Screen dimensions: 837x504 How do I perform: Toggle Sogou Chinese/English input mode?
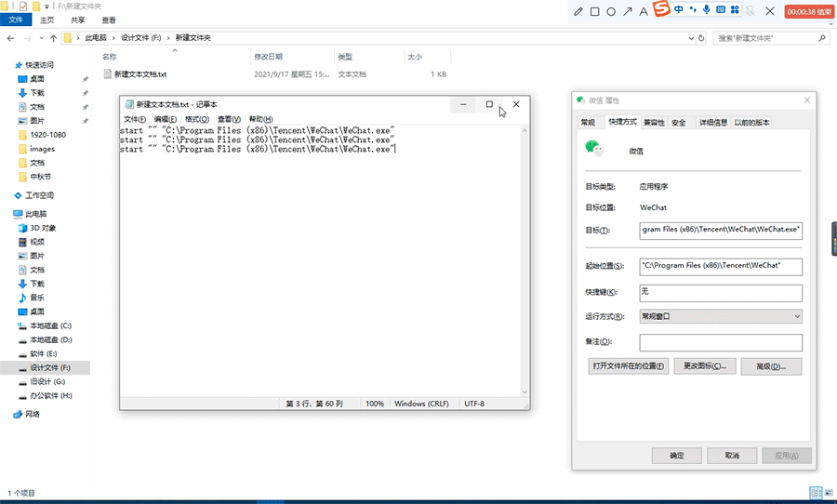pos(679,10)
